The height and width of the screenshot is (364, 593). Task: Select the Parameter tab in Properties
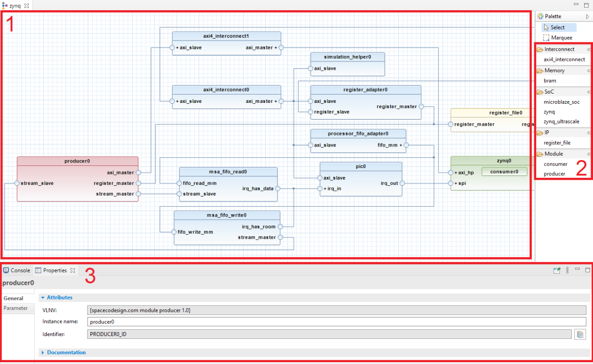(17, 308)
